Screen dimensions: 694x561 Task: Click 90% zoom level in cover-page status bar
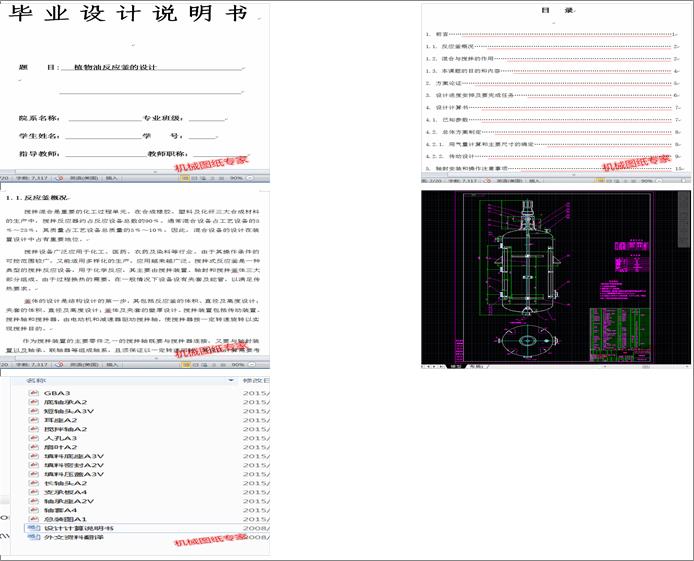236,178
